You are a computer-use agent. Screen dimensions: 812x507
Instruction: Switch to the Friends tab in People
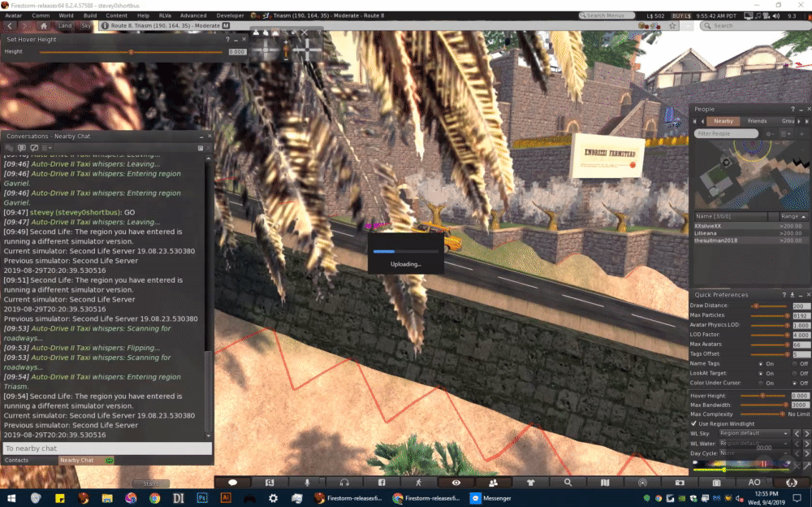tap(757, 121)
